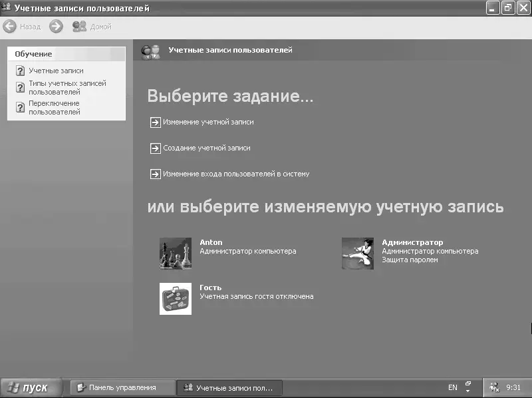
Task: Click text Учетная запись гостя отключена
Action: coord(257,296)
